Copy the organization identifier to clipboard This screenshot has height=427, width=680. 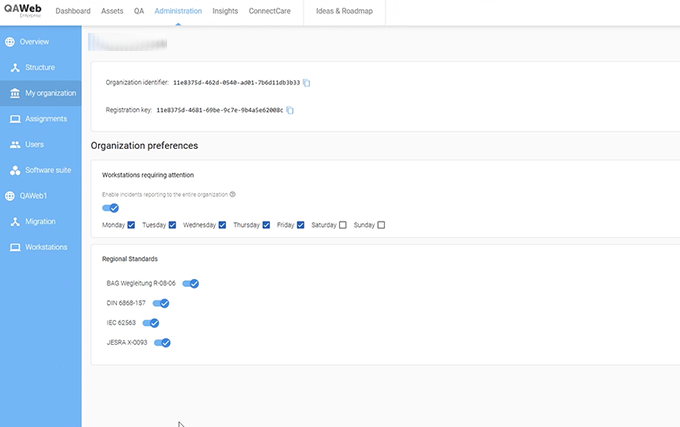(x=308, y=83)
